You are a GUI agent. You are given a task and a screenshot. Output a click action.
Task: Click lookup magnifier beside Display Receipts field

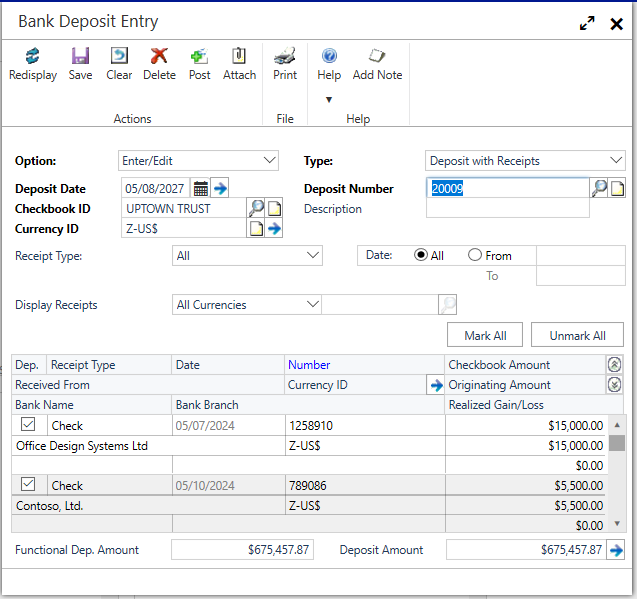point(448,304)
